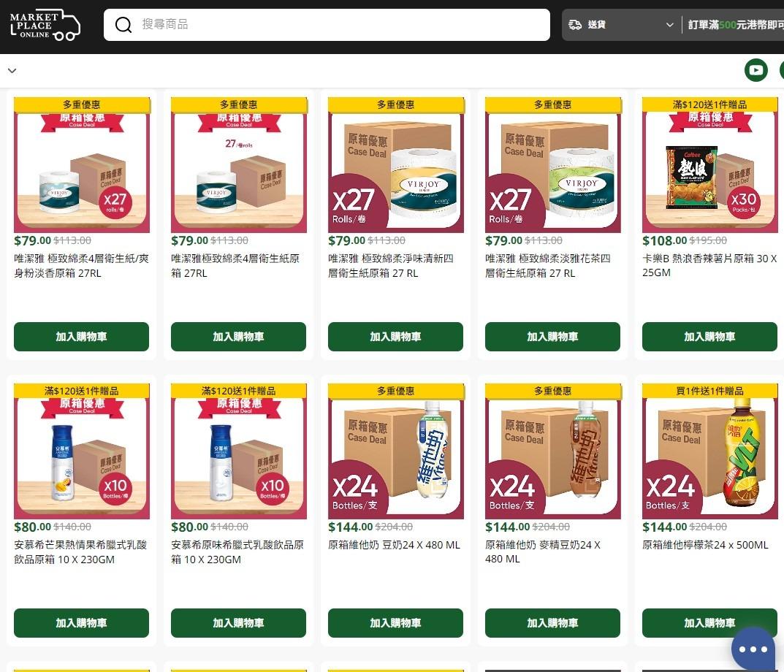Add 安慕希芒果熱情果 yogurt drink to cart
The image size is (784, 672).
point(82,623)
